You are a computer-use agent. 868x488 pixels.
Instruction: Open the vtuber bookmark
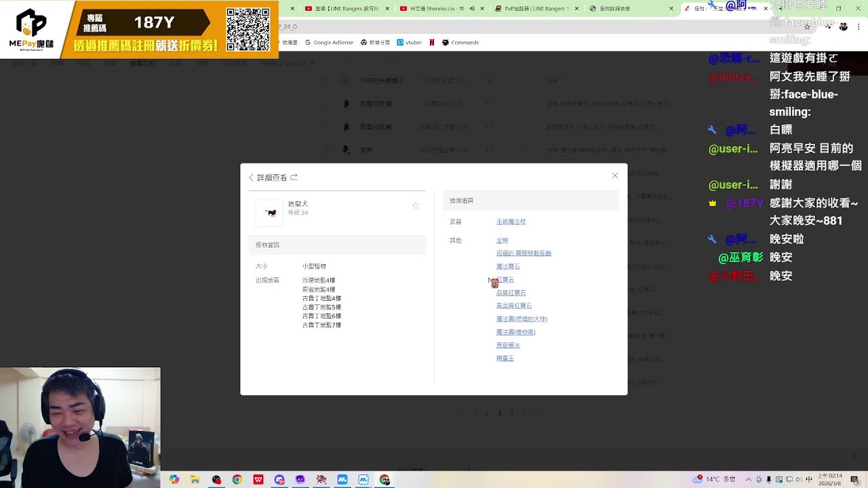click(x=410, y=42)
